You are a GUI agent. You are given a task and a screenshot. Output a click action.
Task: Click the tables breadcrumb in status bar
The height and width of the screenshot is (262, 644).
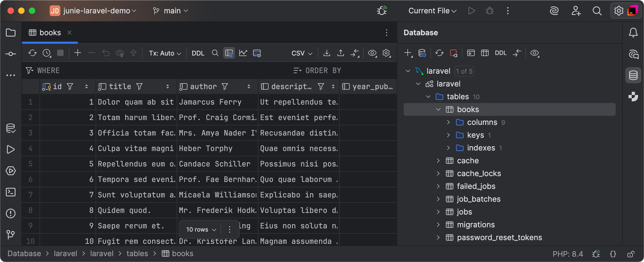point(137,253)
